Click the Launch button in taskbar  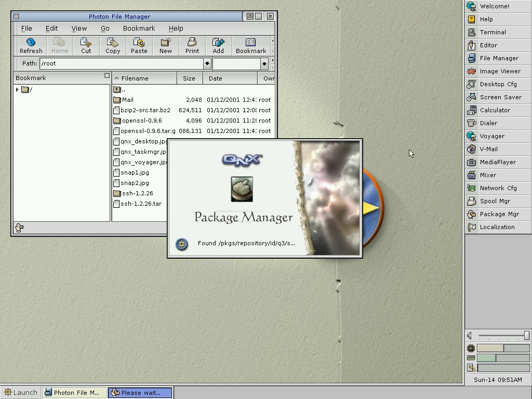pyautogui.click(x=20, y=392)
